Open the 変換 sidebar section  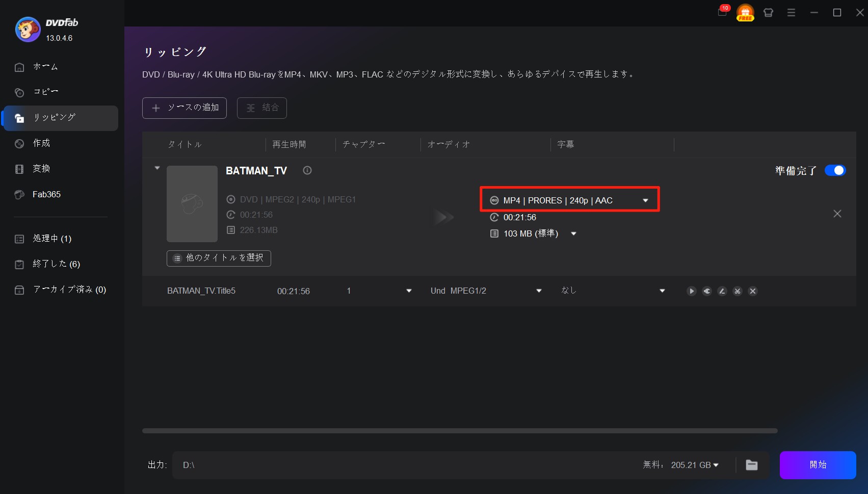click(x=41, y=169)
